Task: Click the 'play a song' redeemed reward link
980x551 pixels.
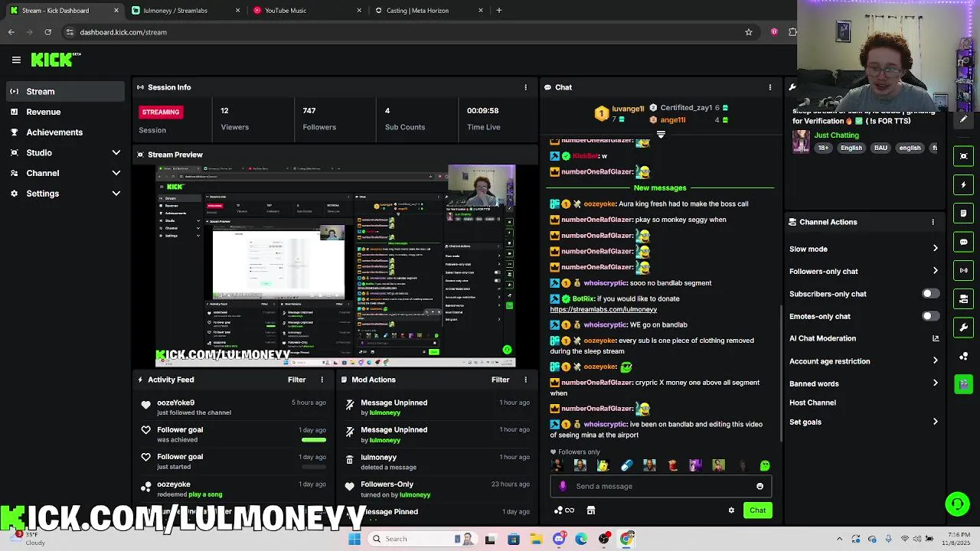Action: pos(205,494)
